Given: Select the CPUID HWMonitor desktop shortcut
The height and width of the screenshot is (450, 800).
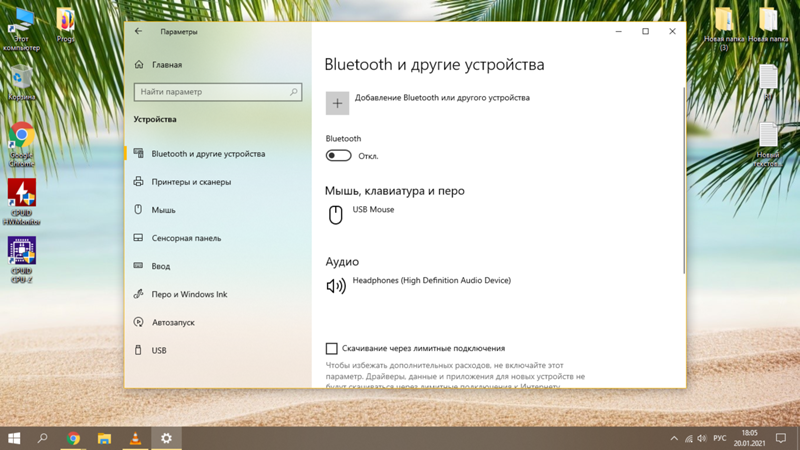Looking at the screenshot, I should 21,202.
